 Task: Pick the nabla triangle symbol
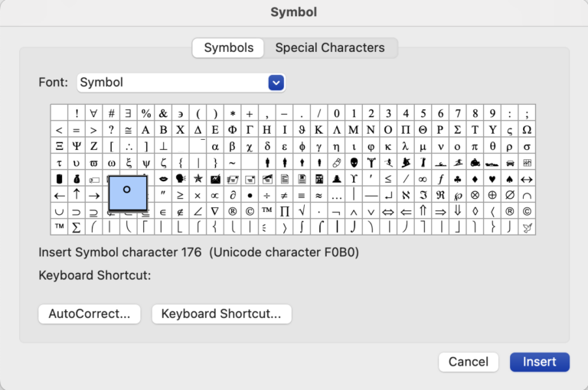tap(215, 212)
